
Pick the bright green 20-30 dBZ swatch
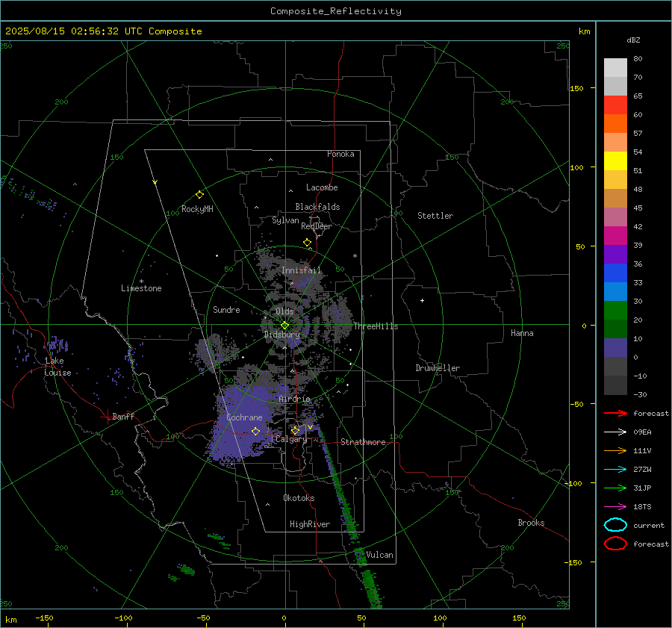click(x=615, y=311)
